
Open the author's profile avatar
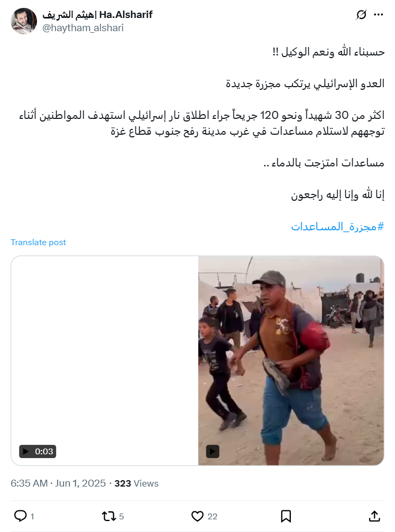24,21
